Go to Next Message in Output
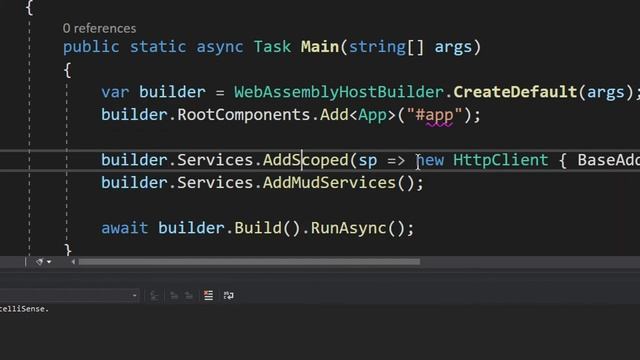The image size is (640, 360). pos(189,296)
